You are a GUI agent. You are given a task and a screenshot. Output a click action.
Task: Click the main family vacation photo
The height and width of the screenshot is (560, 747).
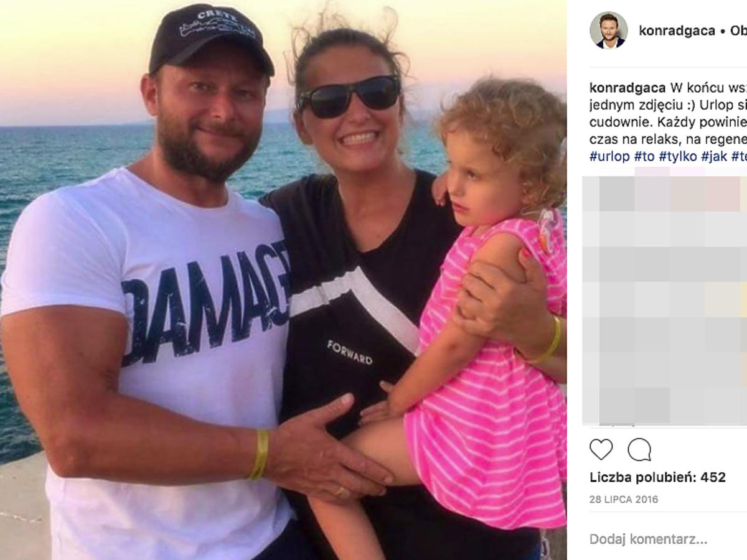pos(283,280)
